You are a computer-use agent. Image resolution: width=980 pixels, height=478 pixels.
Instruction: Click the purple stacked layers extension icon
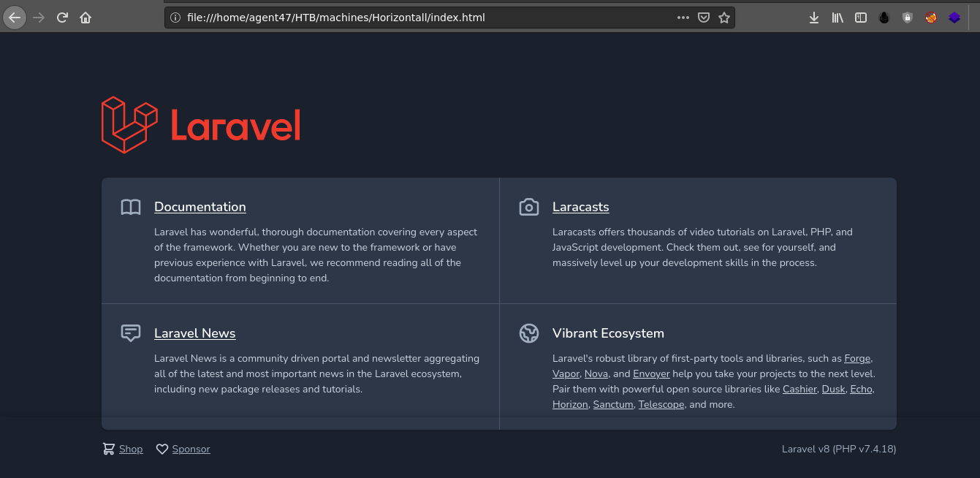[954, 18]
